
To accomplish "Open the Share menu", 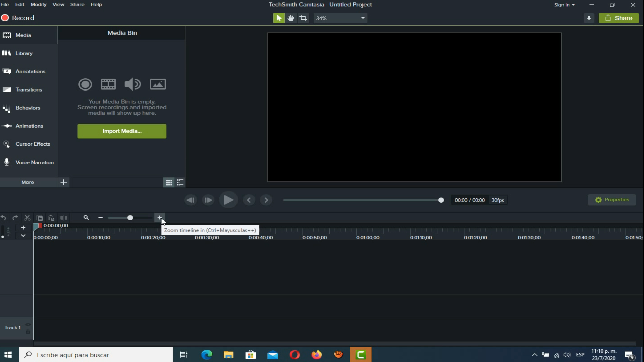I will click(77, 4).
